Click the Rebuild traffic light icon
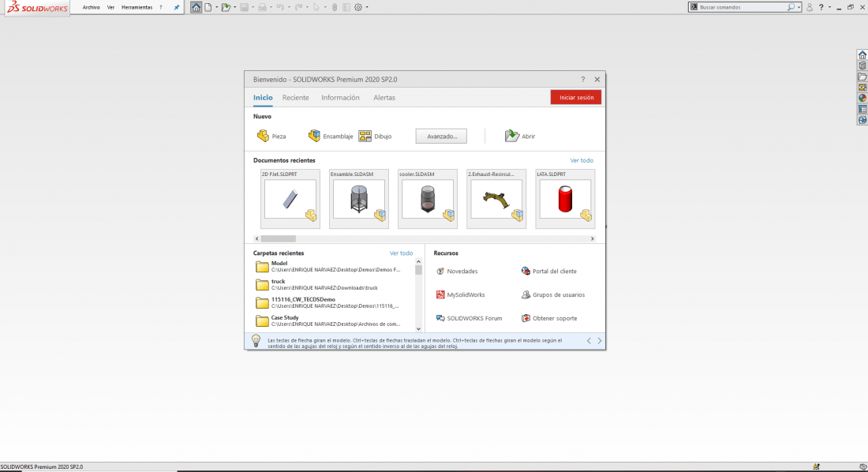Image resolution: width=868 pixels, height=472 pixels. 335,7
